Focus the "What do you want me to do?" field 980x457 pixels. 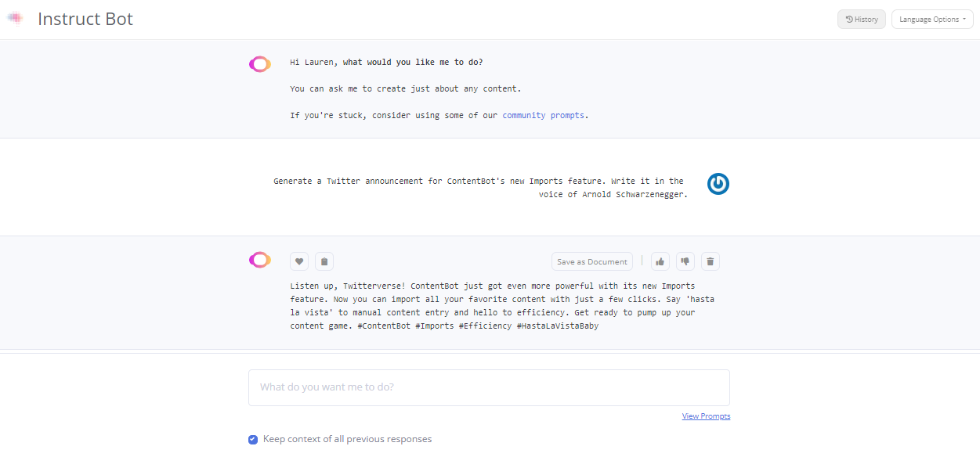pos(489,387)
